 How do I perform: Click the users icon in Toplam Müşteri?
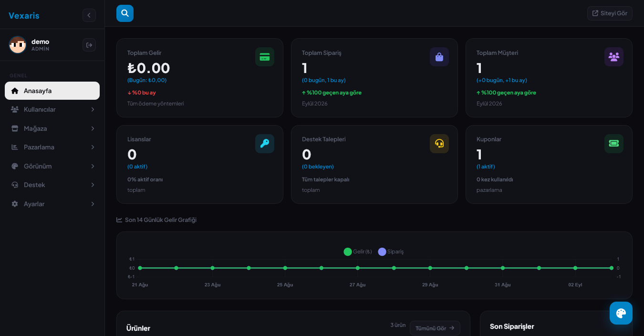[x=614, y=57]
